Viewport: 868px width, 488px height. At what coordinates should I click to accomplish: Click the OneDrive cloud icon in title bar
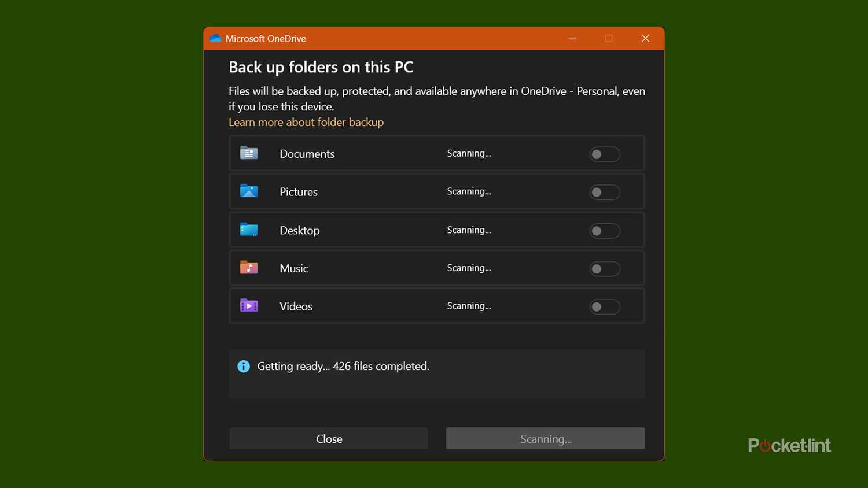point(215,38)
